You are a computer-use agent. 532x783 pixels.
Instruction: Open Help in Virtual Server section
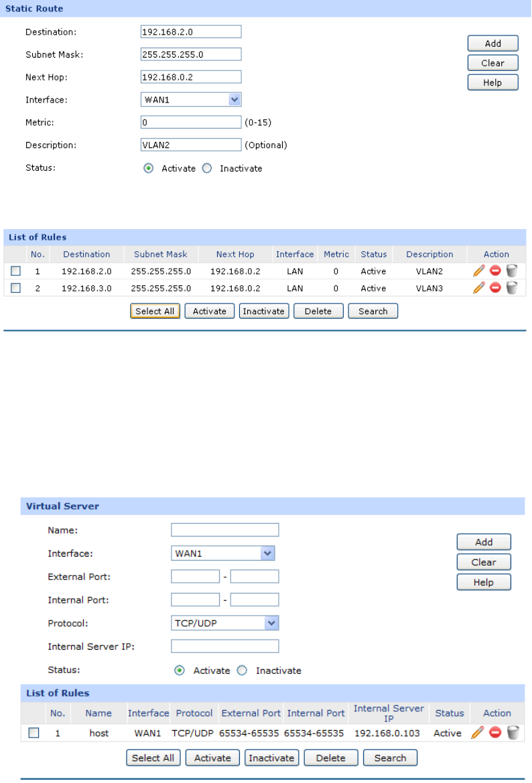click(484, 582)
